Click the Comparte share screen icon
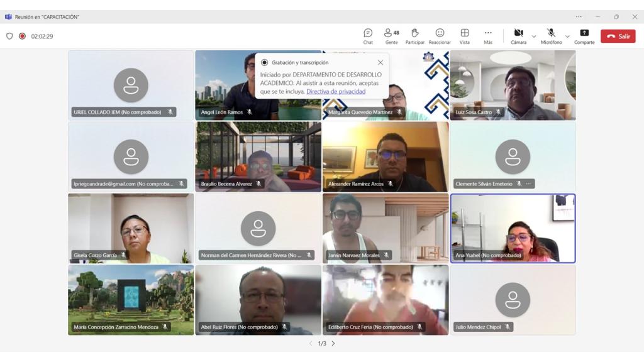 (584, 36)
